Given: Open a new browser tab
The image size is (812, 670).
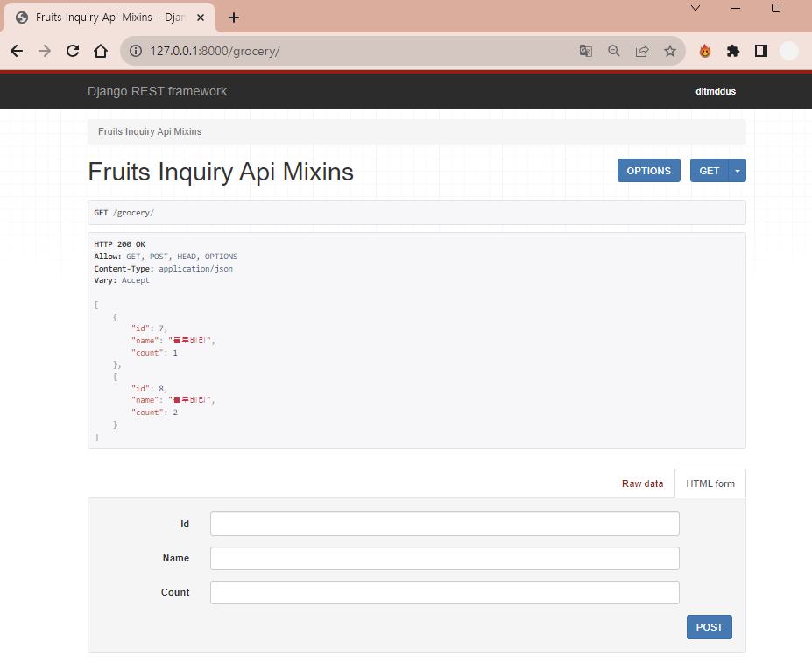Looking at the screenshot, I should click(x=234, y=18).
